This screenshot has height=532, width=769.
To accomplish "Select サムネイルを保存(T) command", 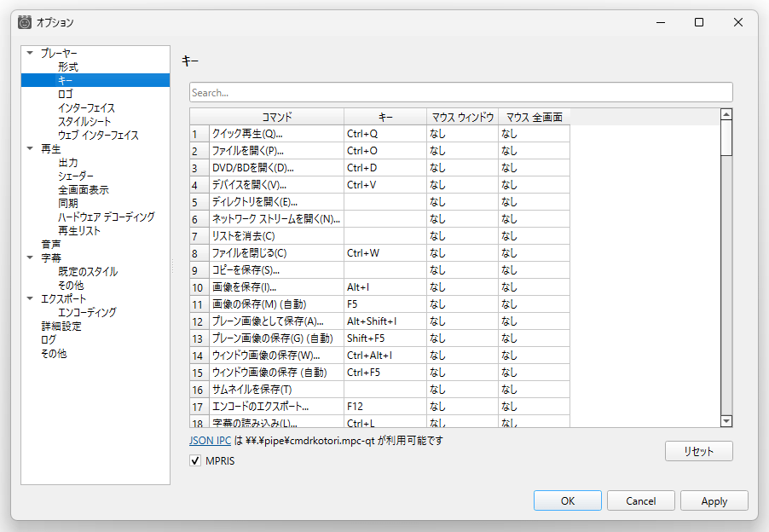I will (276, 390).
